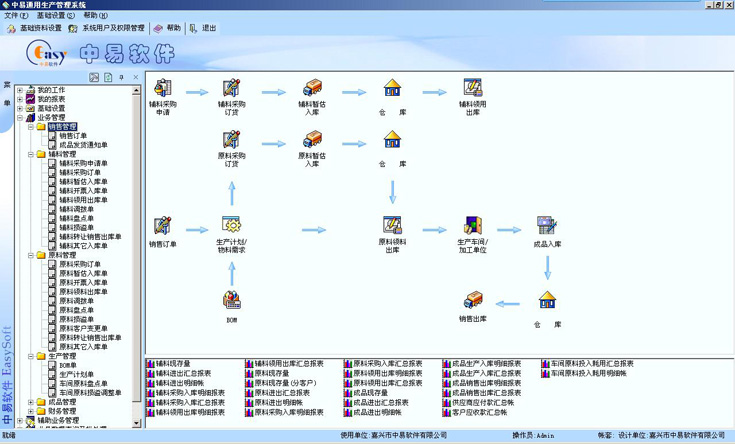Expand the 成品管理 folder
735x444 pixels.
click(31, 402)
